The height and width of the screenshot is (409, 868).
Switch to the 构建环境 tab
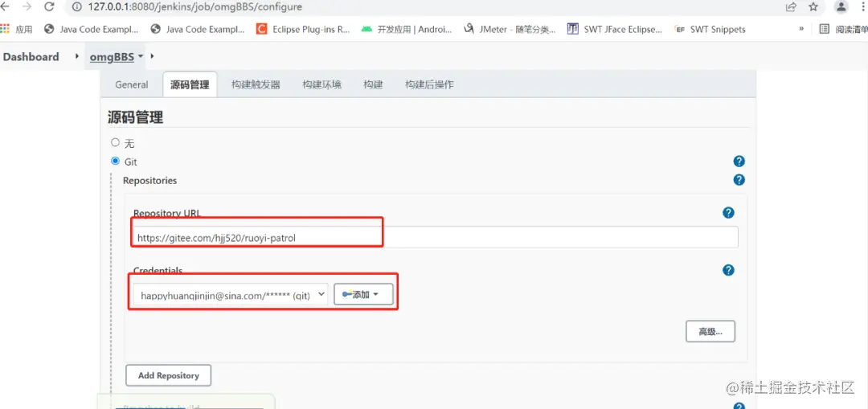[x=321, y=84]
